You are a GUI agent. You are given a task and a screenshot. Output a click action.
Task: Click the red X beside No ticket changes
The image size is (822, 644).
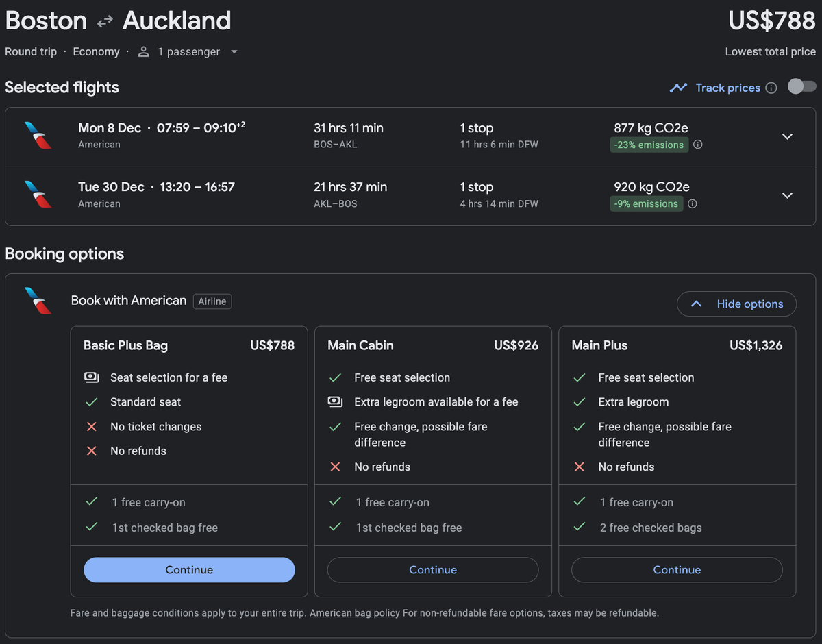(91, 427)
